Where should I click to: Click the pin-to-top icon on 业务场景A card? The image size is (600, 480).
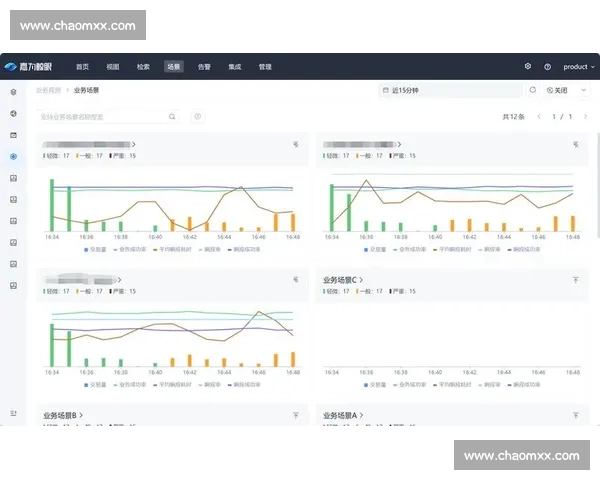point(575,414)
